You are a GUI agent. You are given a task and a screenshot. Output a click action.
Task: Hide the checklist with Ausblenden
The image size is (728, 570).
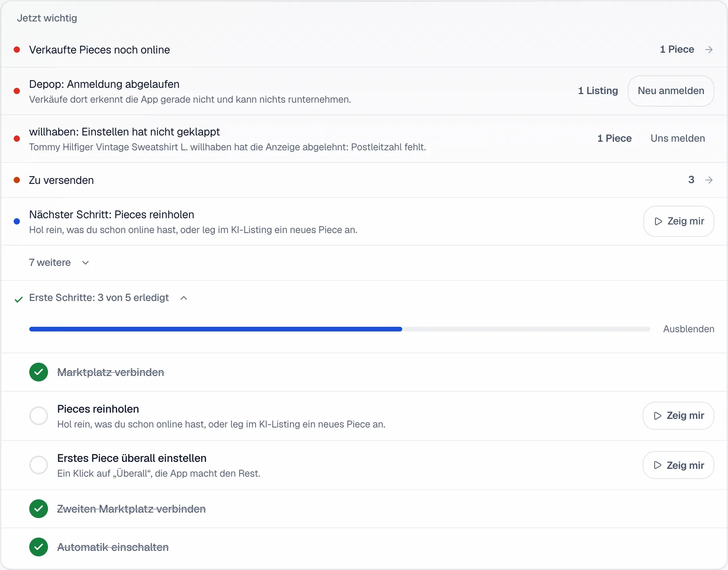click(689, 329)
